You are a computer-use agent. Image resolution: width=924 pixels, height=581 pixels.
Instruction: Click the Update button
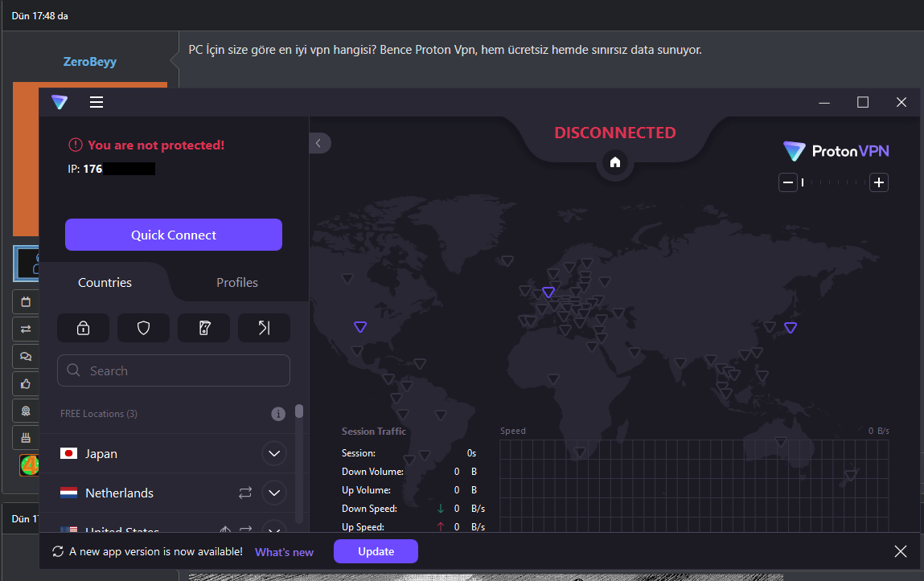click(376, 551)
